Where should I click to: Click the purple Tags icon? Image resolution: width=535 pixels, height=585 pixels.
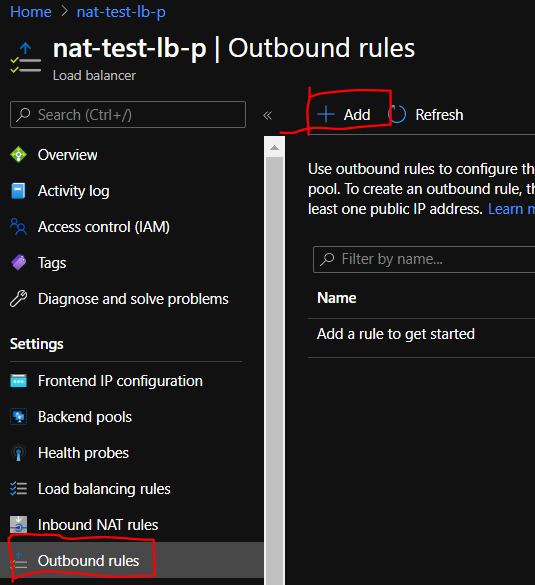tap(18, 262)
